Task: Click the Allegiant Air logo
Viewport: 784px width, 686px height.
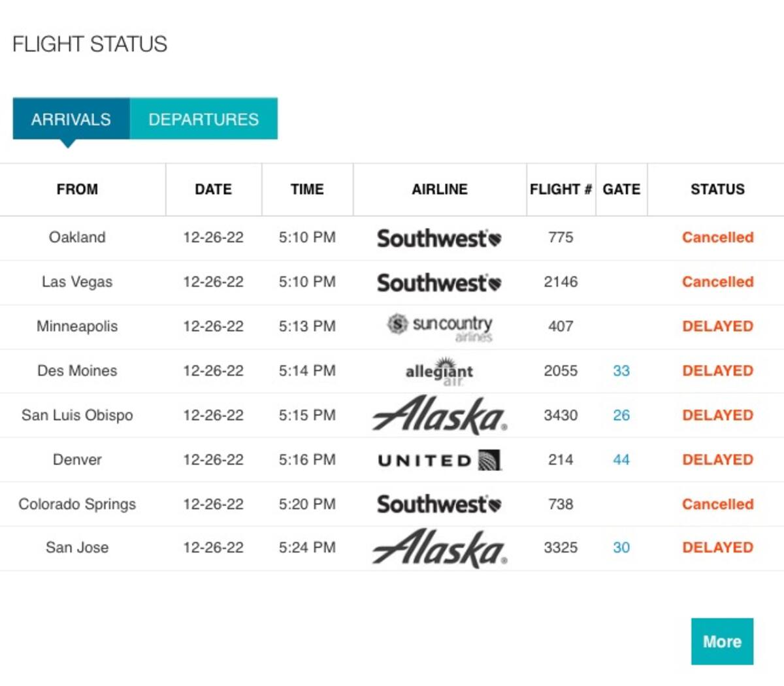Action: (x=439, y=371)
